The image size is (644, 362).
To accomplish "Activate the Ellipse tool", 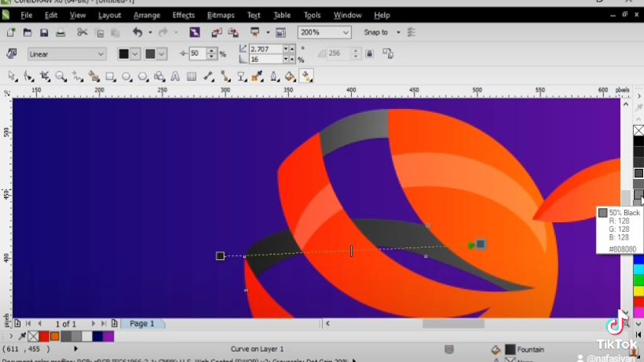I will tap(126, 76).
